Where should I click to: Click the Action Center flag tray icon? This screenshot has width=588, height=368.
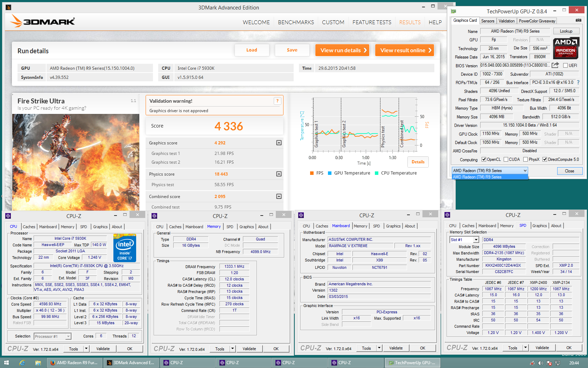pyautogui.click(x=549, y=363)
